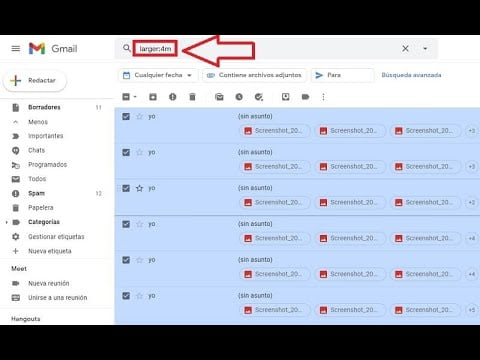The width and height of the screenshot is (480, 360).
Task: Open the Spam folder
Action: (x=36, y=193)
